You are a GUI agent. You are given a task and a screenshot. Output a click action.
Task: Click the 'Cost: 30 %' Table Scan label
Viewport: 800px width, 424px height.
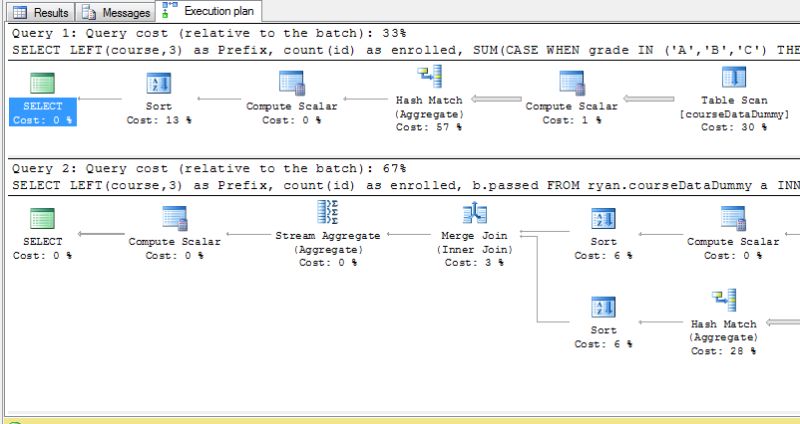(x=734, y=128)
